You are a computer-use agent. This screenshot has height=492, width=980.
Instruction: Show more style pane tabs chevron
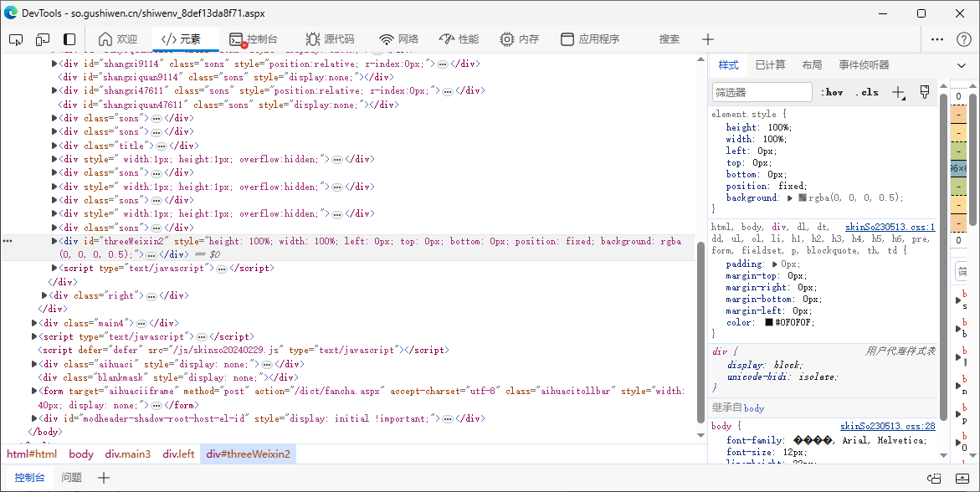coord(962,65)
